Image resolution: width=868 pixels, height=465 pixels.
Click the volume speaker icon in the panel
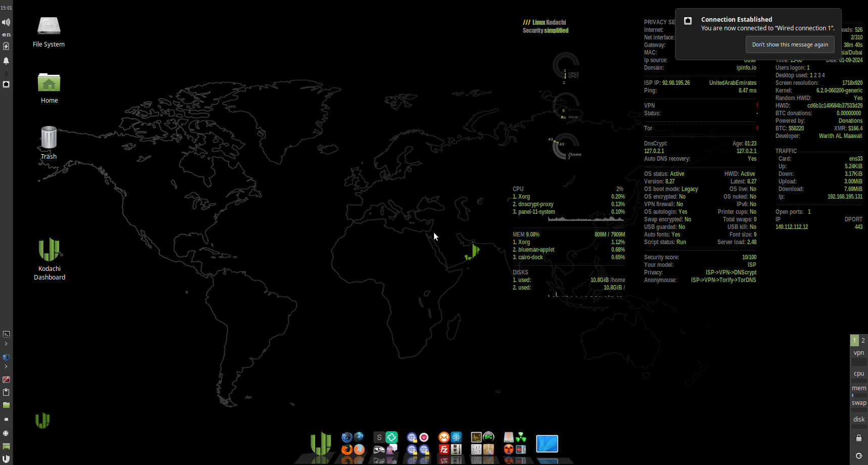point(6,22)
